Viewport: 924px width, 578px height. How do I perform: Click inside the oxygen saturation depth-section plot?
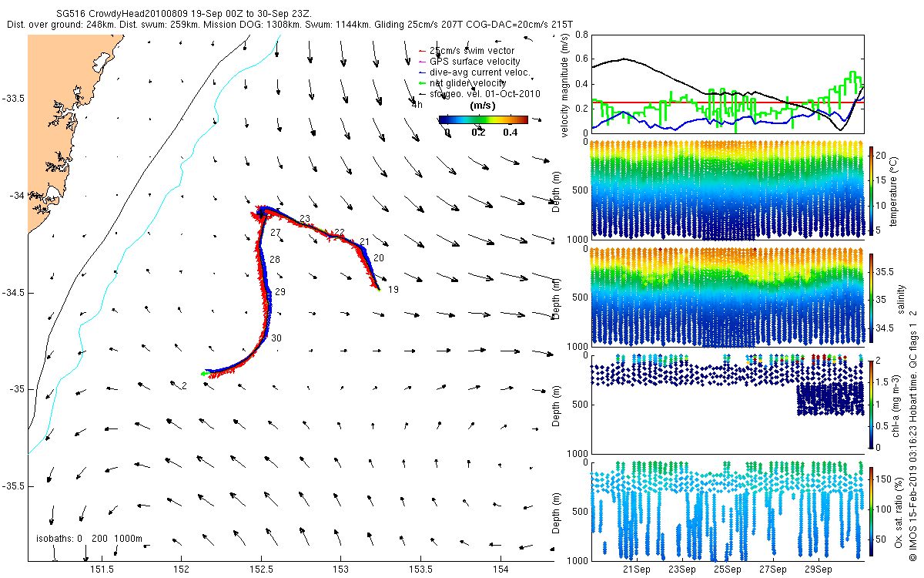727,511
